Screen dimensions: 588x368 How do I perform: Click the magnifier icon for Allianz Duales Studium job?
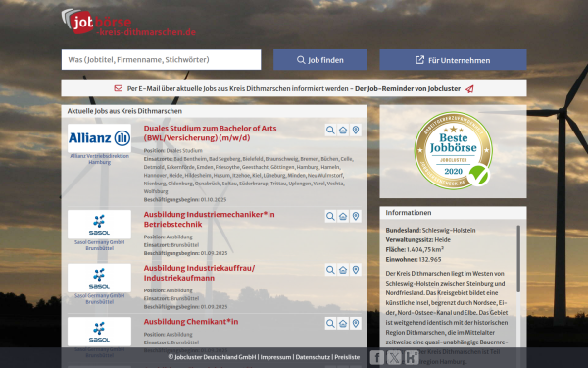point(330,130)
